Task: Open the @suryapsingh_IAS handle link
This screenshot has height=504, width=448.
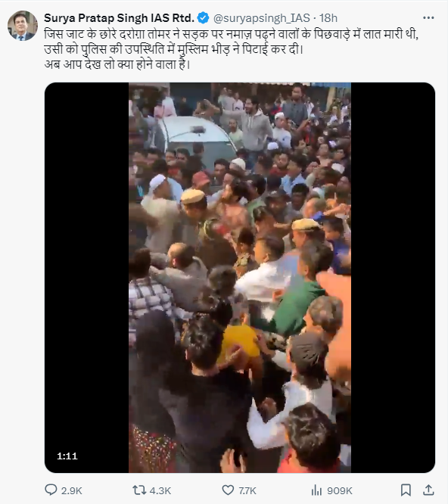Action: 262,18
